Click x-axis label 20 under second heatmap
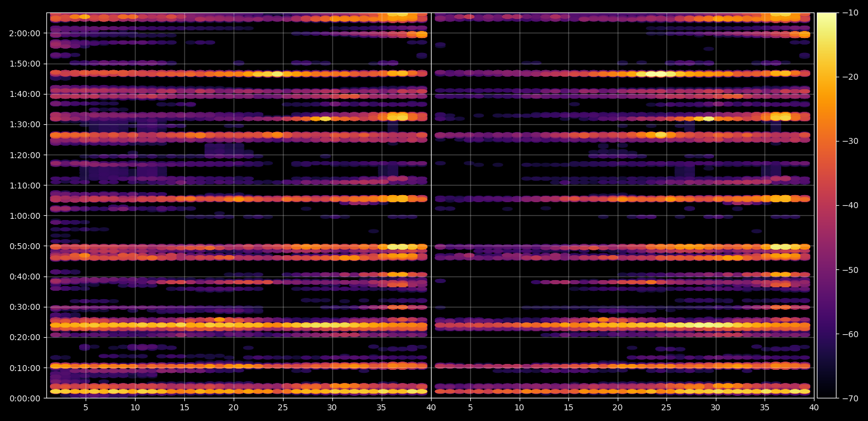The width and height of the screenshot is (868, 421). tap(618, 407)
